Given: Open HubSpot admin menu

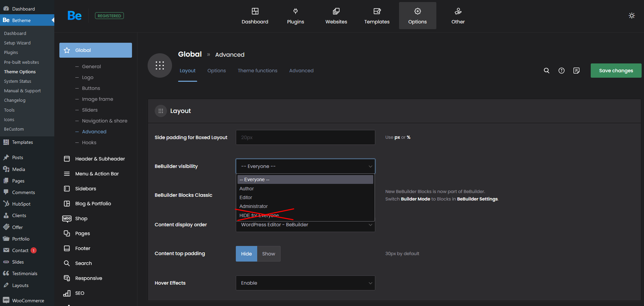Looking at the screenshot, I should coord(27,204).
